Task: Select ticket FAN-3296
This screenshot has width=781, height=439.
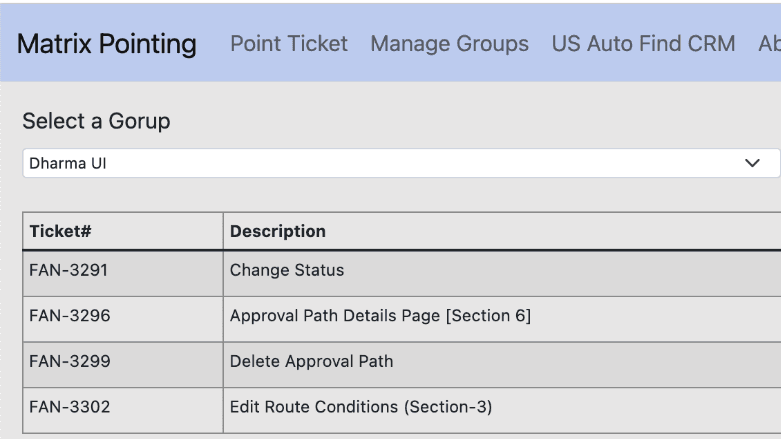Action: pyautogui.click(x=67, y=318)
